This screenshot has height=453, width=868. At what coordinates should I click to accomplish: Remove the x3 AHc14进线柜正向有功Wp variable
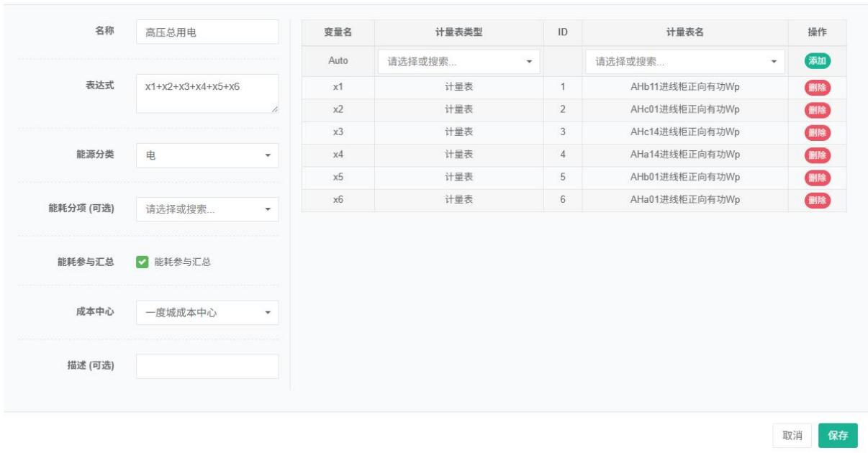817,133
